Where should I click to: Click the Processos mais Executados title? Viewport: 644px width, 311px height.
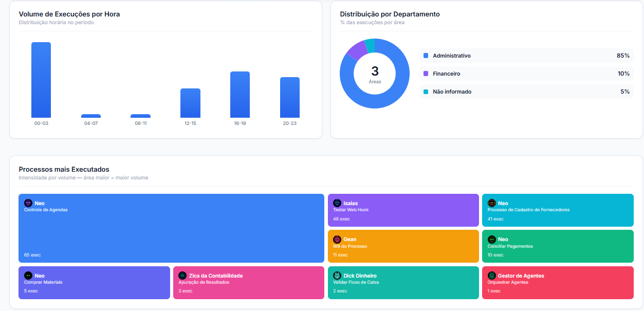(64, 169)
